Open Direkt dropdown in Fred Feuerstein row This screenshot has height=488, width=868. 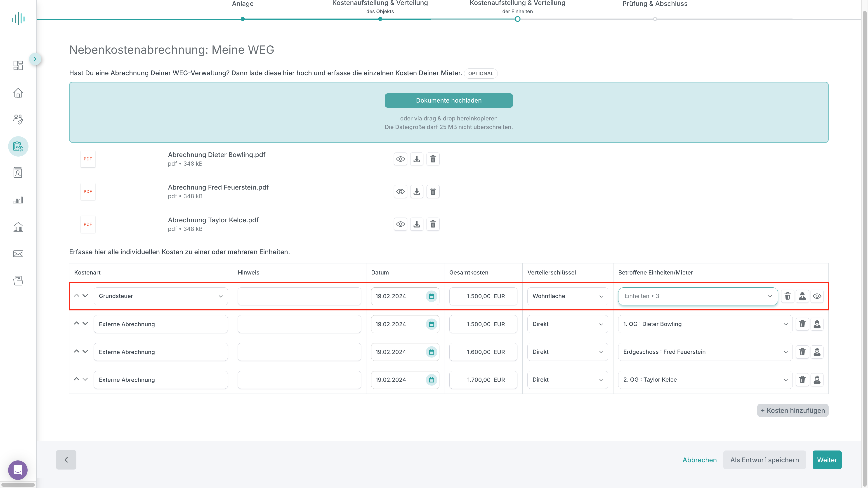[x=567, y=352]
